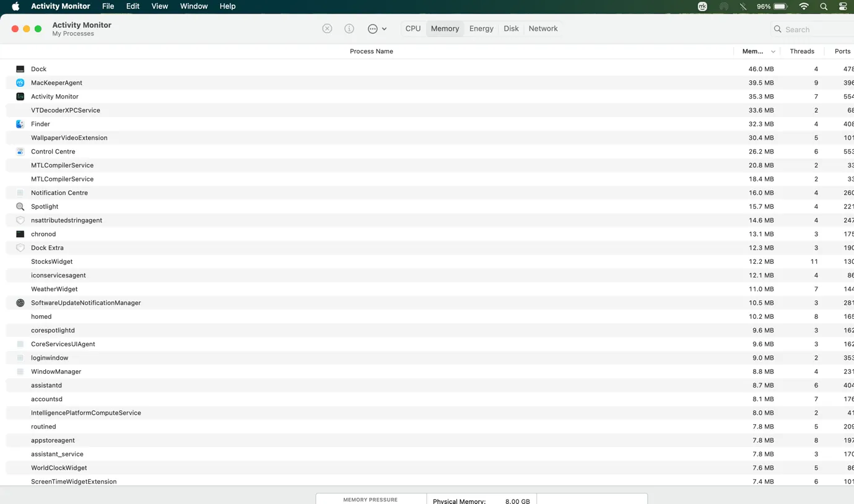Open the ellipsis more-options dropdown

(377, 28)
